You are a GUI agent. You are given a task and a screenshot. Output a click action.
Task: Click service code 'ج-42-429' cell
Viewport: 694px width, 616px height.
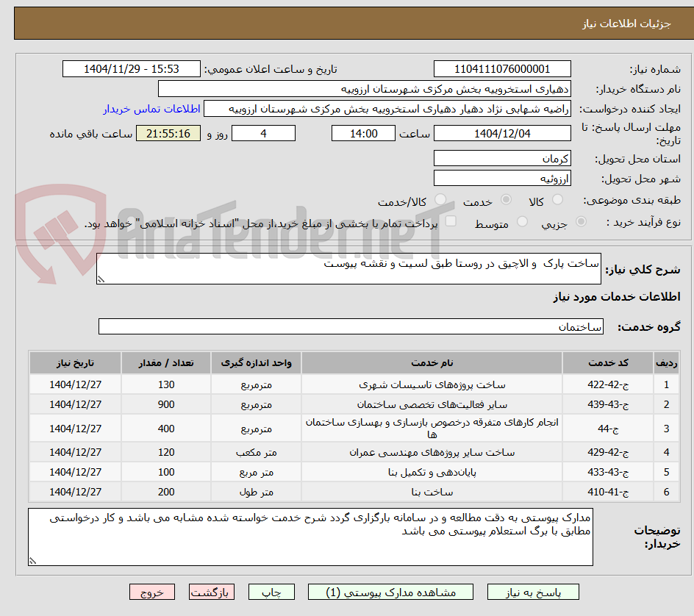608,452
